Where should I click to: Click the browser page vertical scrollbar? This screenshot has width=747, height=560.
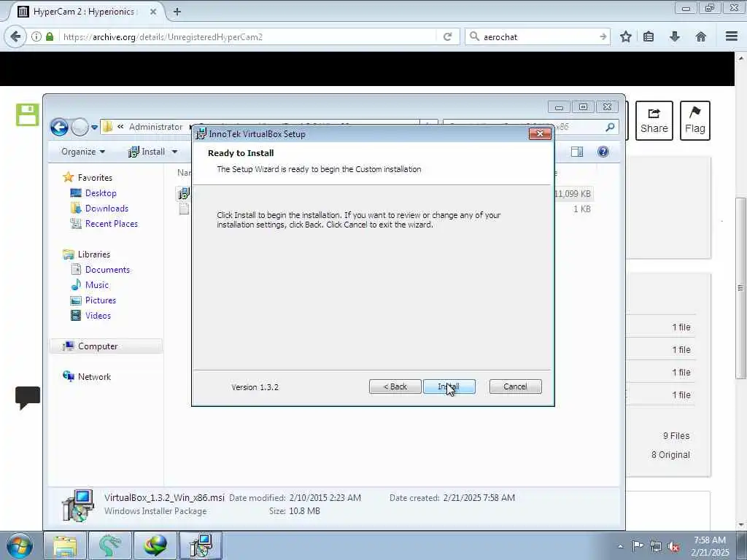click(741, 289)
